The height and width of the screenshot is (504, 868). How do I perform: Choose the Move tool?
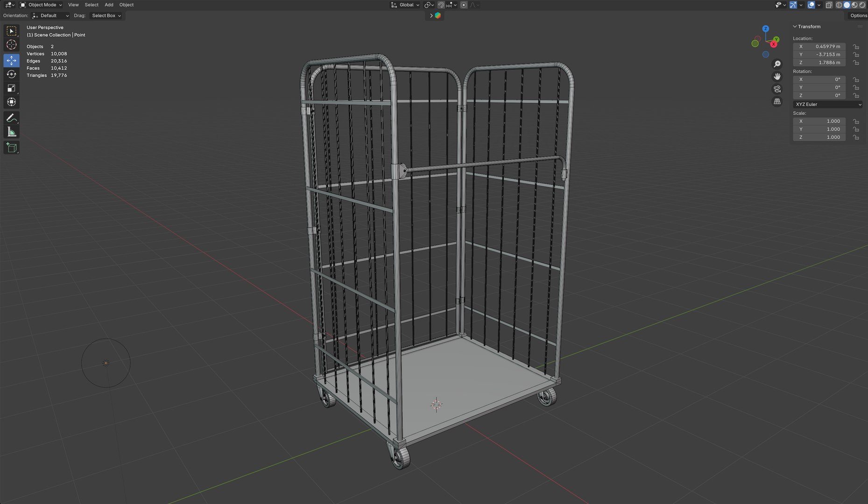tap(12, 60)
